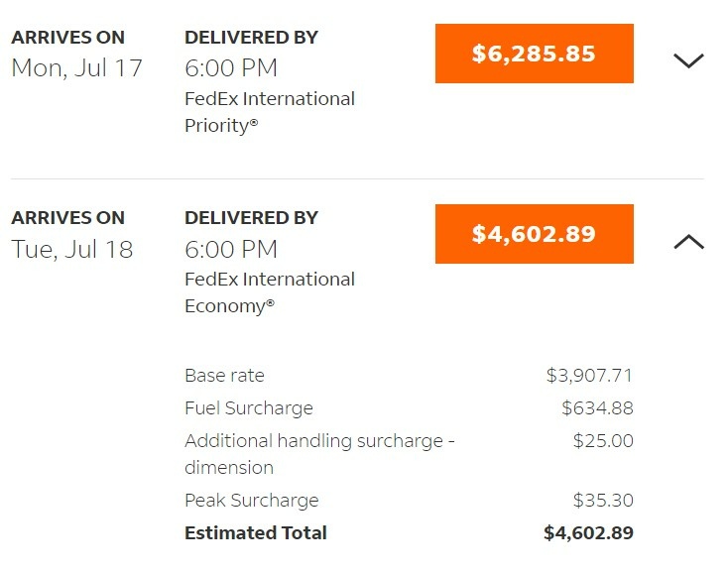Expand FedEx International Priority rate details chevron
The height and width of the screenshot is (573, 728).
[x=688, y=60]
